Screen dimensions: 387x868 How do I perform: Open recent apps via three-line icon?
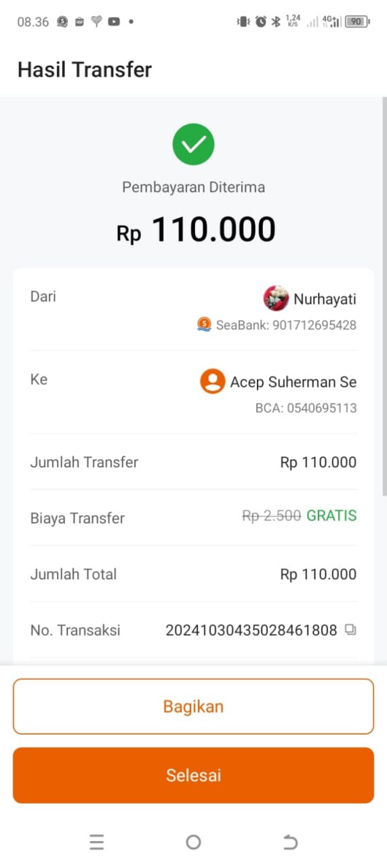(x=97, y=842)
